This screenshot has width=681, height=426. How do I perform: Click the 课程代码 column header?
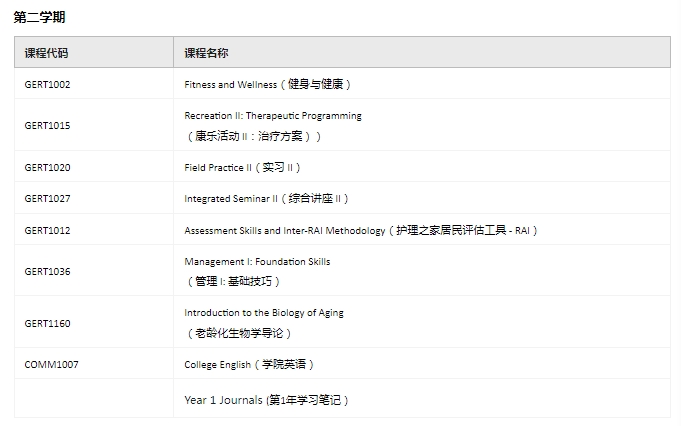[47, 52]
